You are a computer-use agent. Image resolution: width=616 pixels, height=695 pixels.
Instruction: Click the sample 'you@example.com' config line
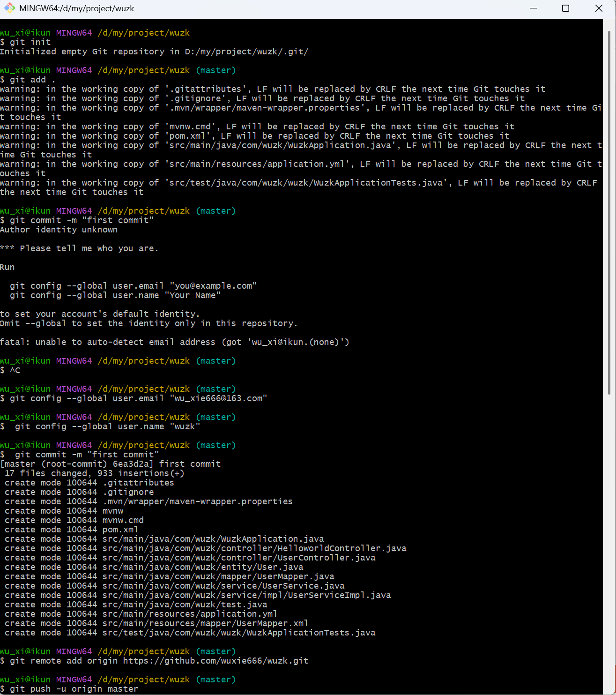[x=134, y=286]
